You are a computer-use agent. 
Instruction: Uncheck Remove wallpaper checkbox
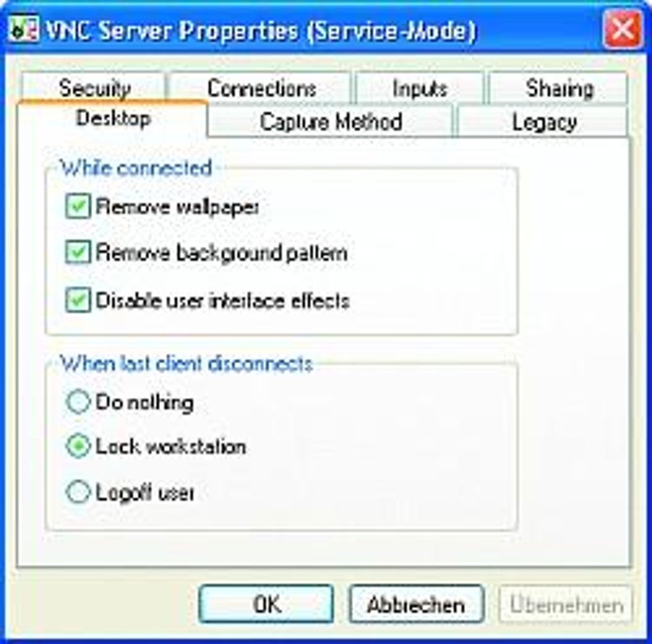(x=78, y=206)
